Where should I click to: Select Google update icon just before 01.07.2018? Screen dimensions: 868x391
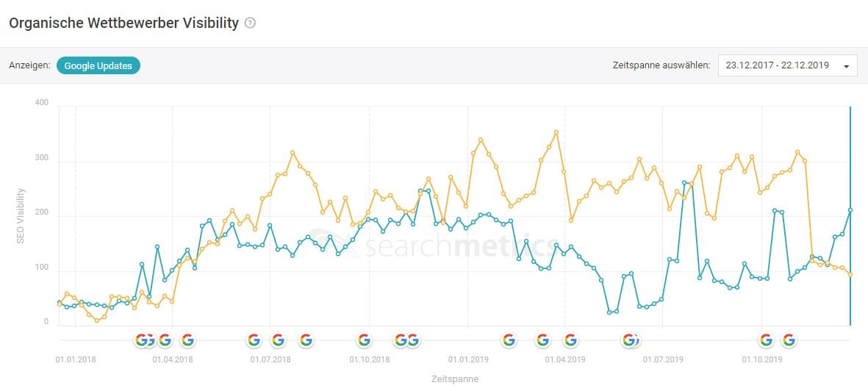(x=254, y=340)
